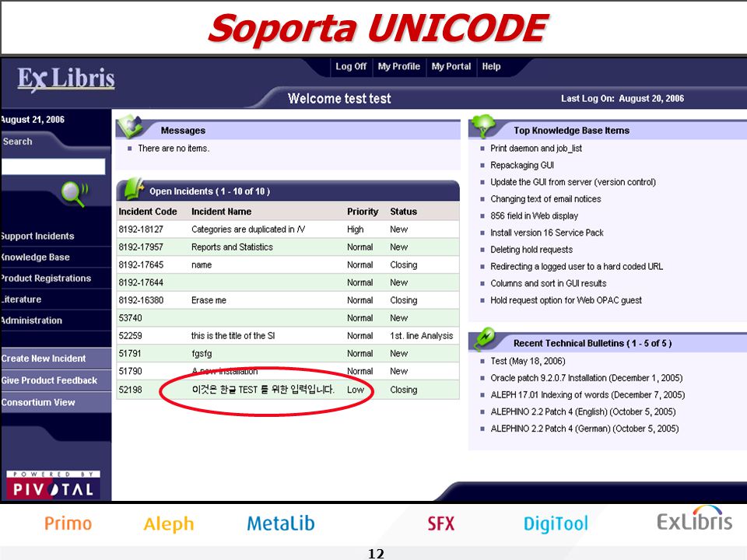Click the Incident Code column header
747x560 pixels.
(x=148, y=212)
